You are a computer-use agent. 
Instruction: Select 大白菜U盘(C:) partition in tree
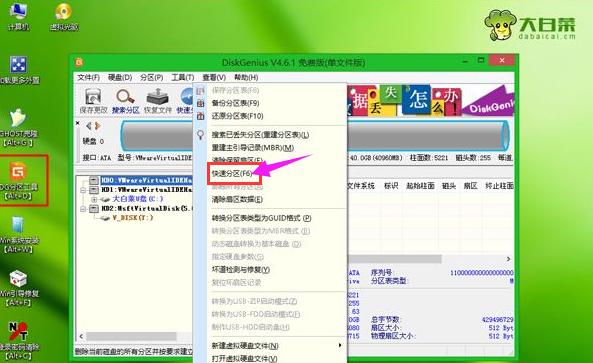coord(138,199)
